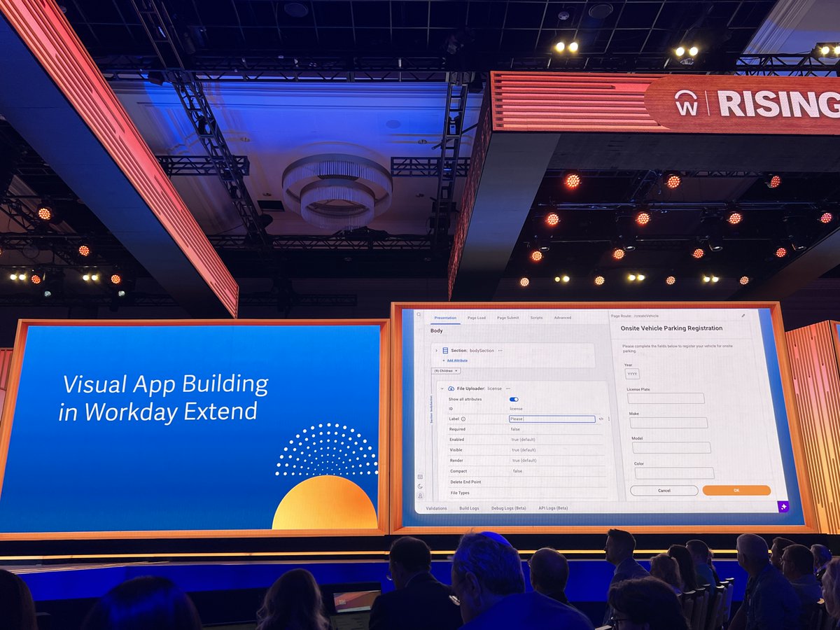
Task: Click the Year YYYY input field
Action: 632,374
